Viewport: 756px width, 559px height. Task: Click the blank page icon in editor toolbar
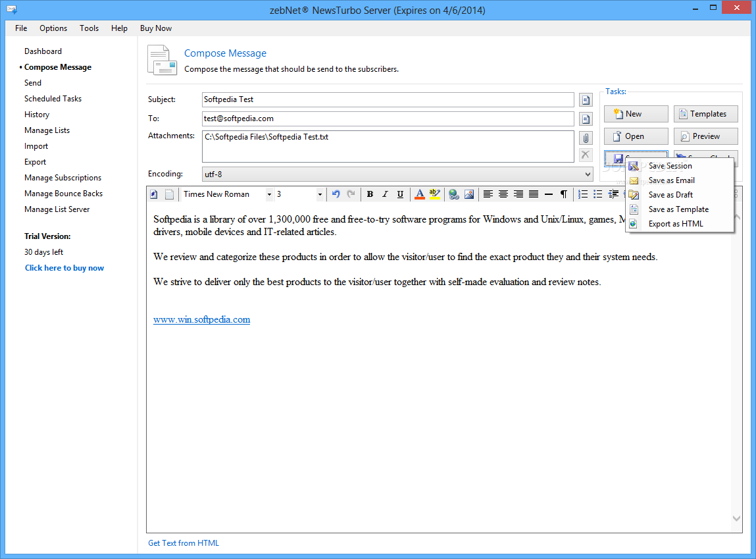(x=169, y=194)
